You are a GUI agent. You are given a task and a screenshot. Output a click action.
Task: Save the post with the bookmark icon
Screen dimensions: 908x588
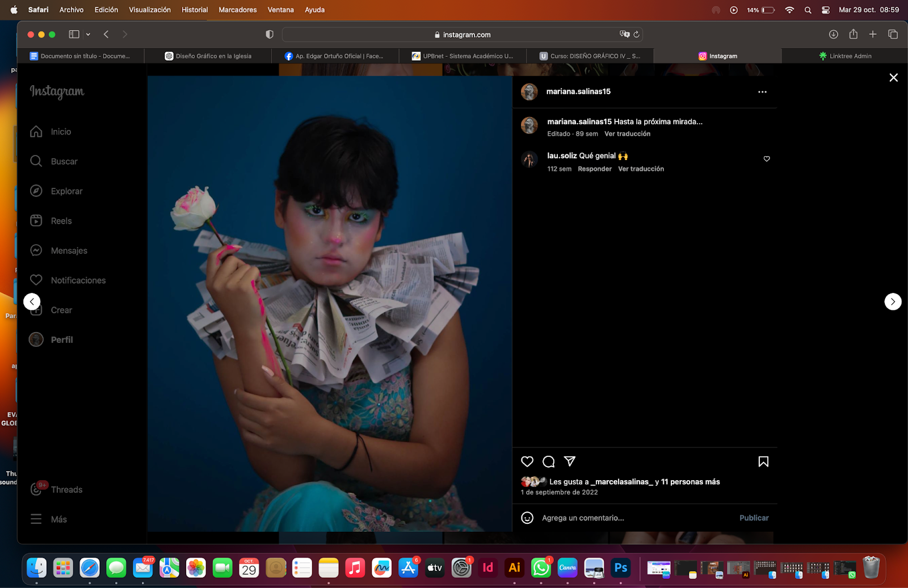pyautogui.click(x=763, y=461)
